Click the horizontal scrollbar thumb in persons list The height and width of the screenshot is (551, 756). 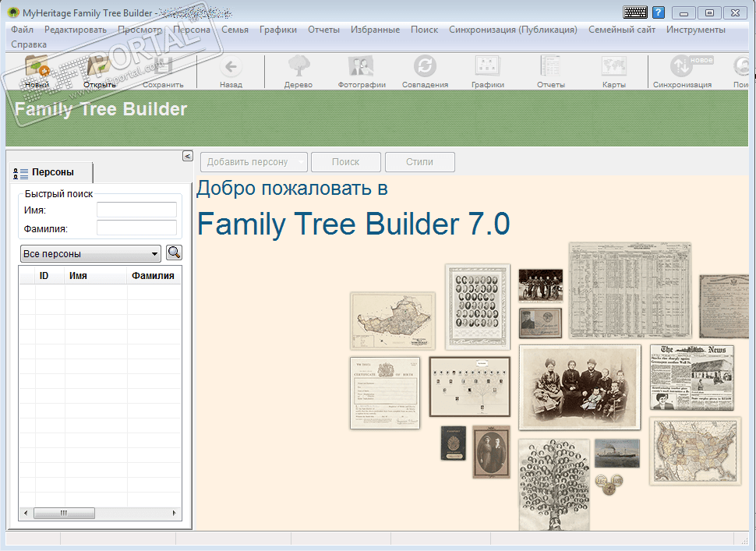tap(64, 513)
